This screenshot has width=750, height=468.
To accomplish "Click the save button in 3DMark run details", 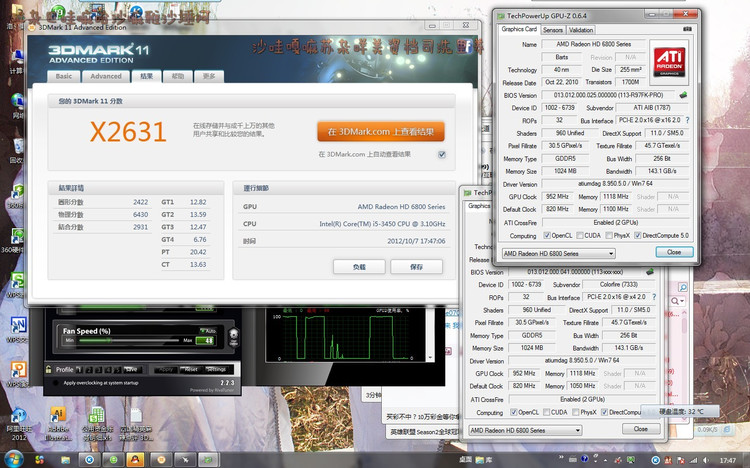I will click(416, 267).
